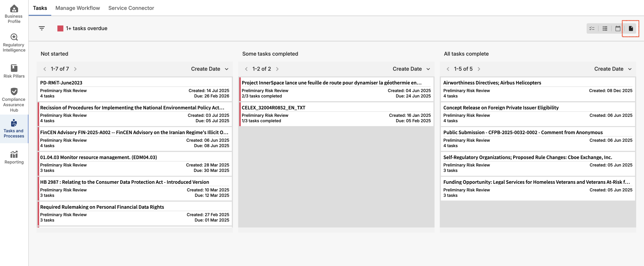The height and width of the screenshot is (266, 644).
Task: Go to next page in Not started column
Action: pos(75,69)
